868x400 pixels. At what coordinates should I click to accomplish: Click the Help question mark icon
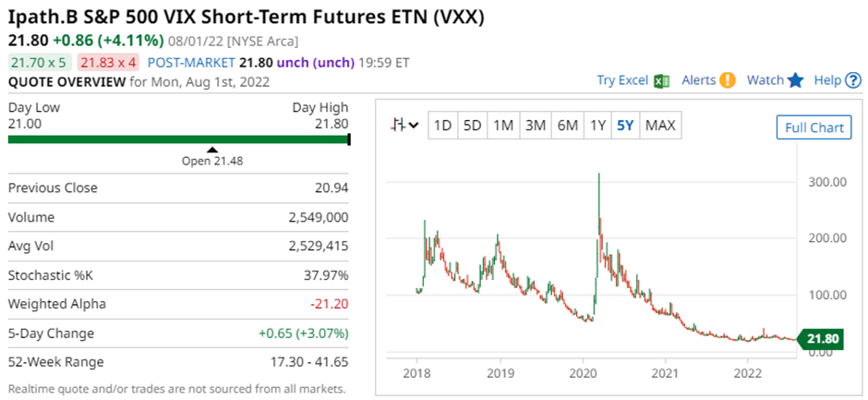[853, 80]
